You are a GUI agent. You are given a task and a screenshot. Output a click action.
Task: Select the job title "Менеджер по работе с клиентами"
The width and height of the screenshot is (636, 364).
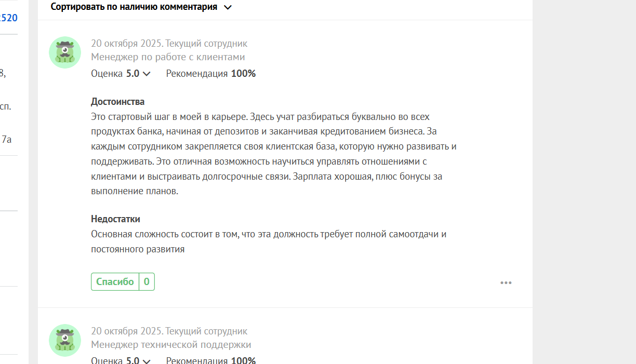tap(168, 57)
